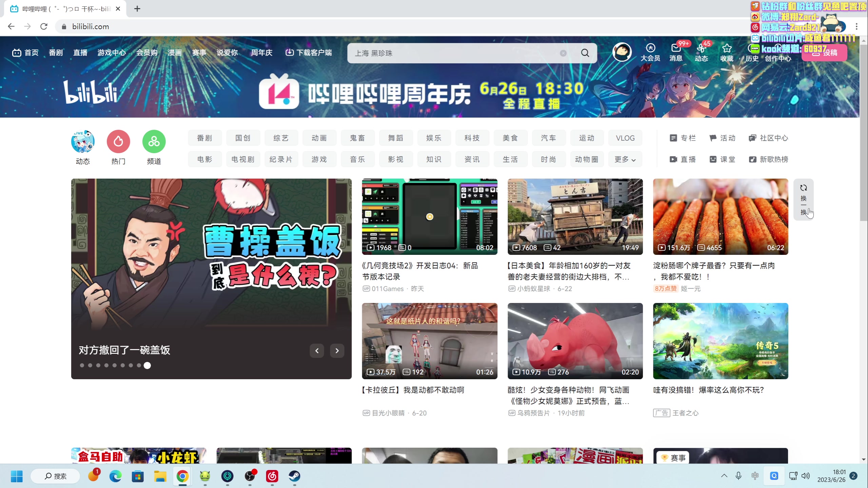
Task: Open the 频道 channels icon
Action: pyautogui.click(x=154, y=141)
